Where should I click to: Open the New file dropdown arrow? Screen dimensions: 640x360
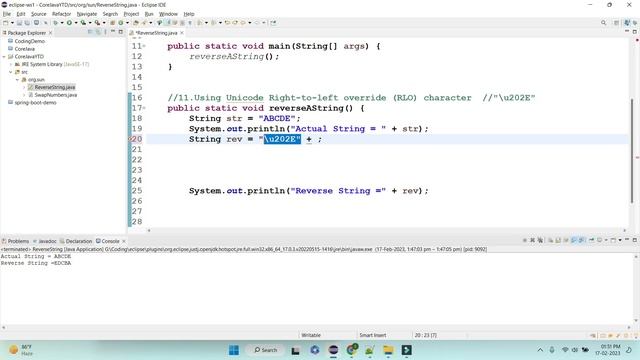(12, 23)
